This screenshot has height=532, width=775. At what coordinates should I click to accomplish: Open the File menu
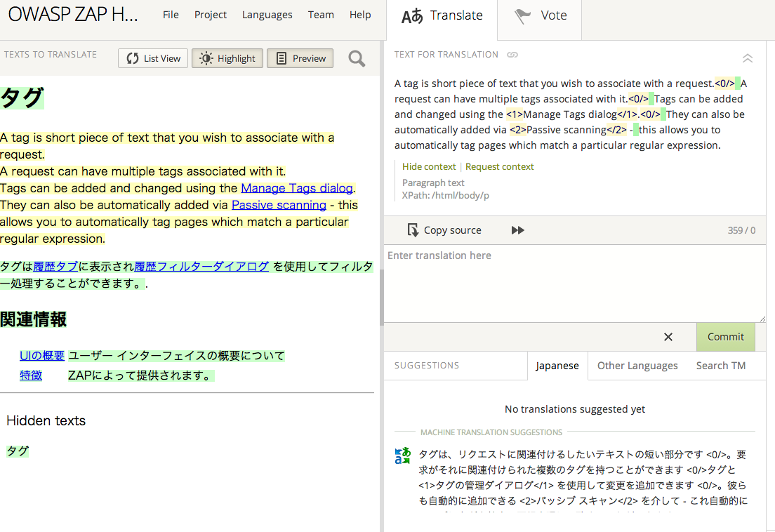[x=171, y=15]
